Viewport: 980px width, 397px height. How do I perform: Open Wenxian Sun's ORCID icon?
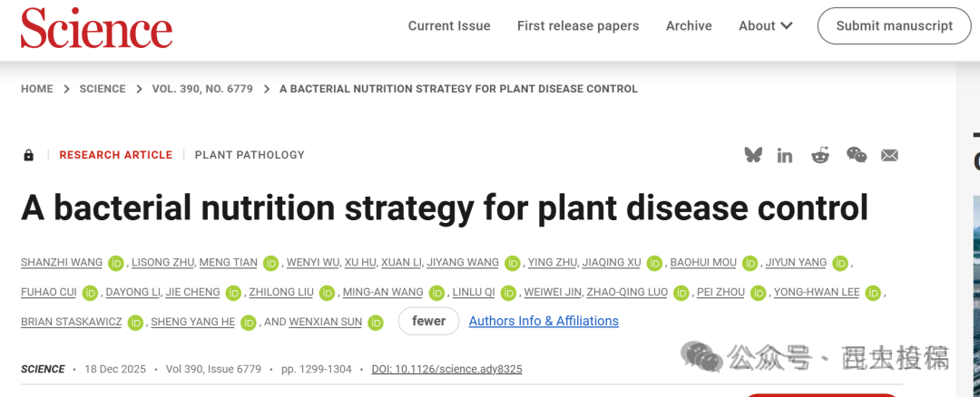[x=376, y=322]
